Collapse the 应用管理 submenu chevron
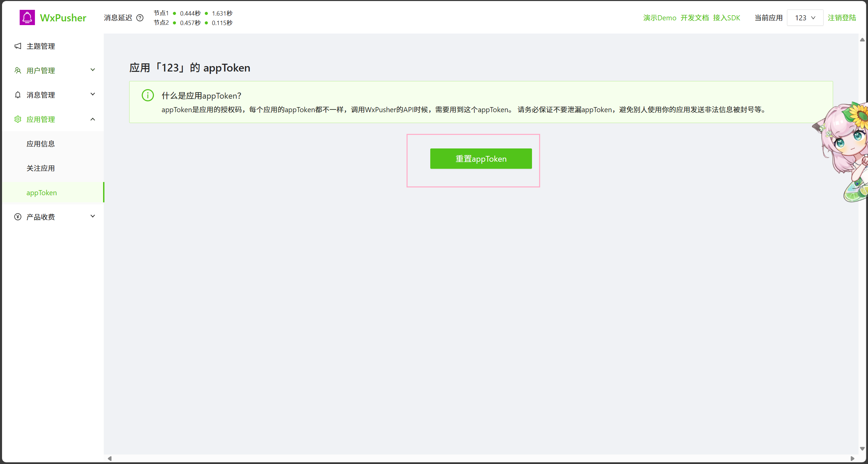 coord(93,119)
